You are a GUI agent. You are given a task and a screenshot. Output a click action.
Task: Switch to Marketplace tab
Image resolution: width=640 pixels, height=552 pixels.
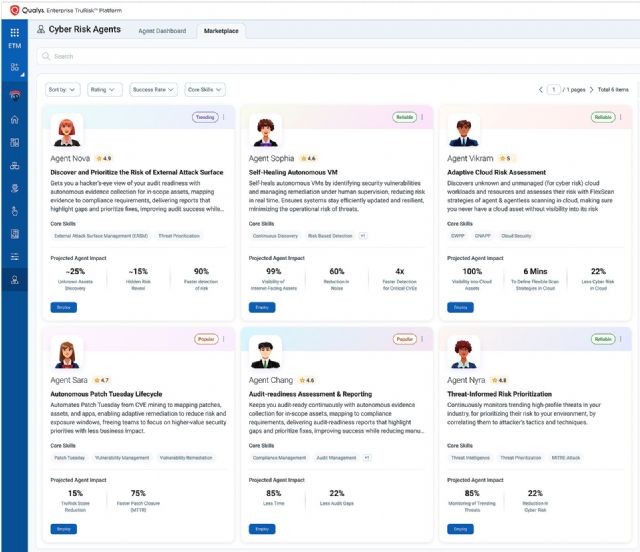(221, 31)
